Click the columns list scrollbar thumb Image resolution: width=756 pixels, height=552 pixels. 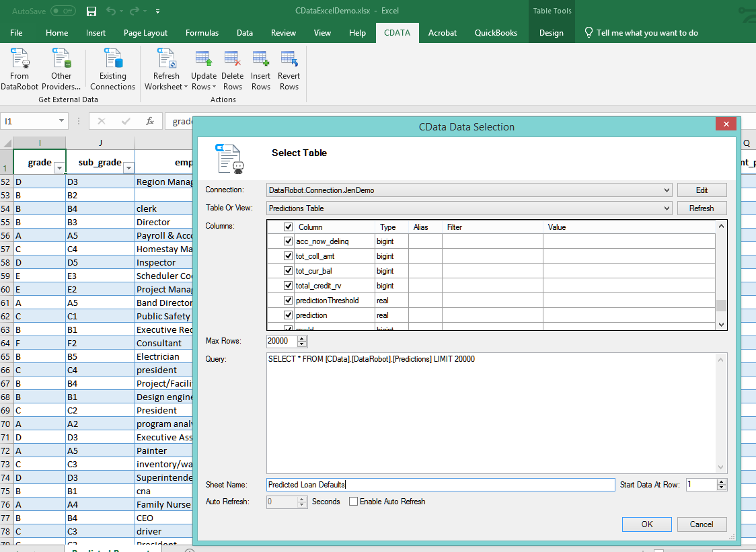click(x=721, y=306)
